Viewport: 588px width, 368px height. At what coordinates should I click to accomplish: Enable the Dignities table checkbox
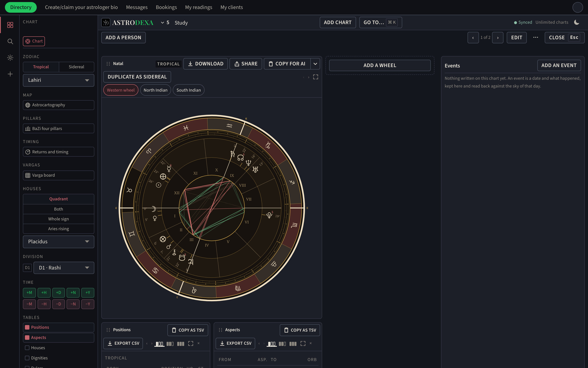coord(27,358)
